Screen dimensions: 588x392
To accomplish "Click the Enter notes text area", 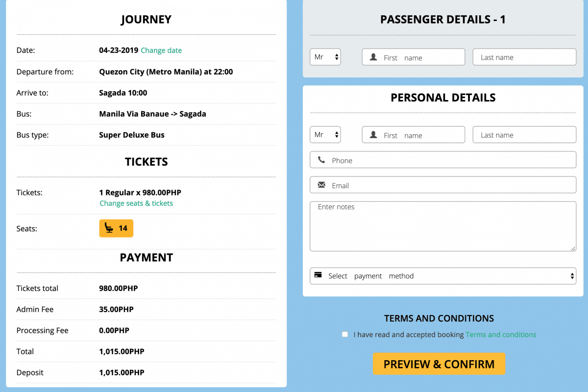I will coord(443,226).
